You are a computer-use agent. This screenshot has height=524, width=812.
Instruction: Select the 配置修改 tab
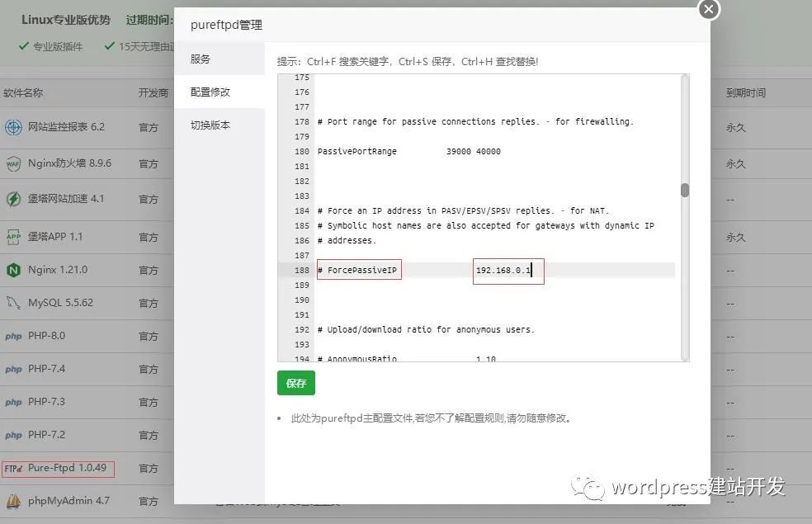[220, 92]
